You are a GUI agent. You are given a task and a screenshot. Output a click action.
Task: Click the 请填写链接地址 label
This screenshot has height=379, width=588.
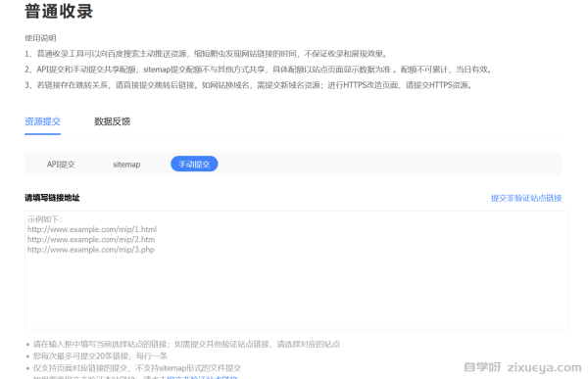click(x=52, y=198)
